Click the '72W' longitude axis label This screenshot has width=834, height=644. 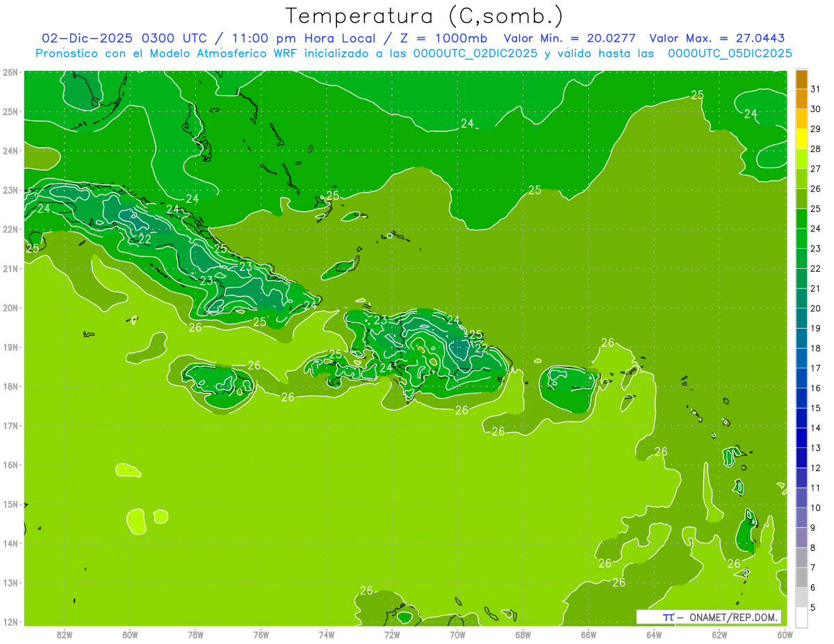pos(392,635)
